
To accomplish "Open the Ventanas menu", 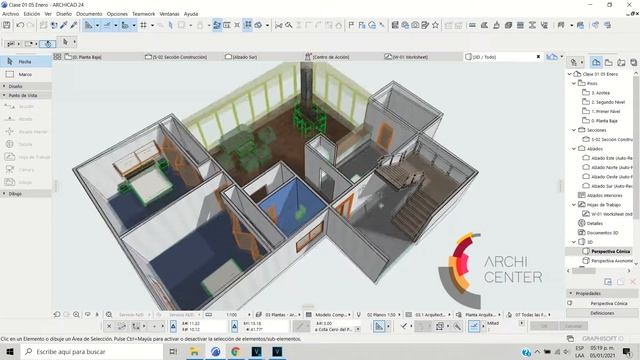I will pyautogui.click(x=169, y=14).
